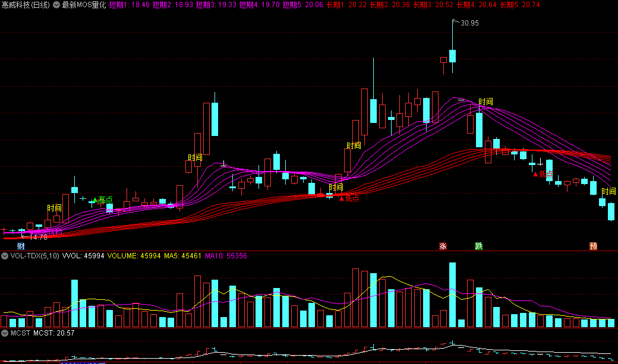Expand the VOL-TDX indicator dropdown arrow

click(x=5, y=256)
